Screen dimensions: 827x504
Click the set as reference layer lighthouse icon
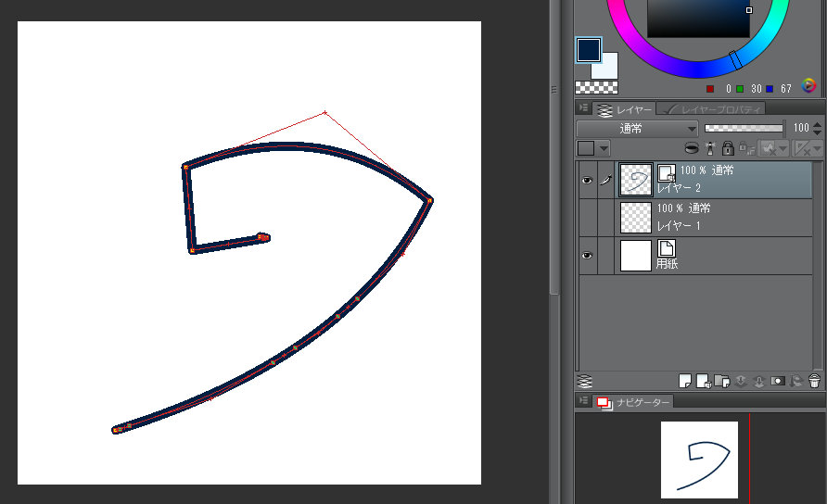tap(709, 148)
